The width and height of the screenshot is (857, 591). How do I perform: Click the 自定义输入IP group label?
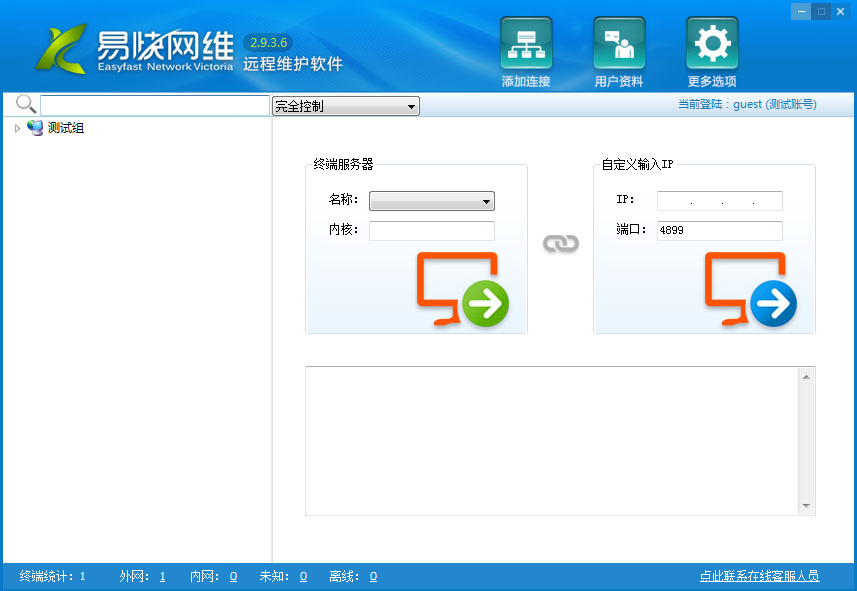[637, 164]
